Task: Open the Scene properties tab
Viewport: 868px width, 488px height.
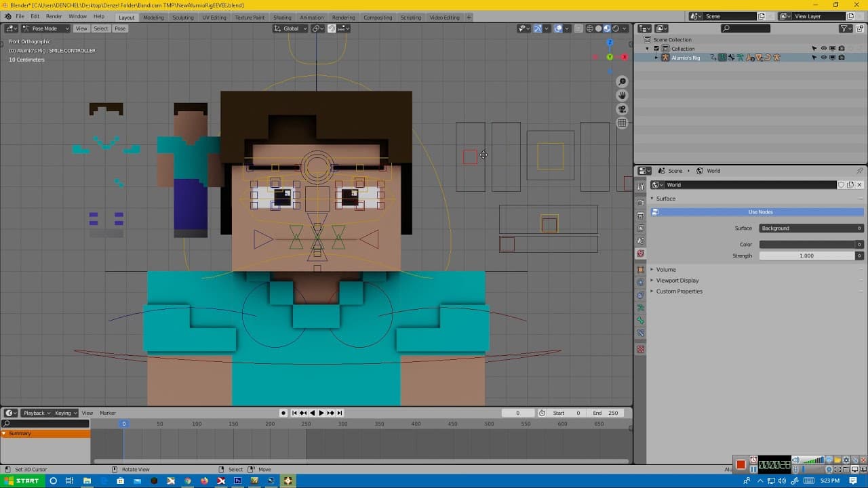Action: [x=641, y=241]
